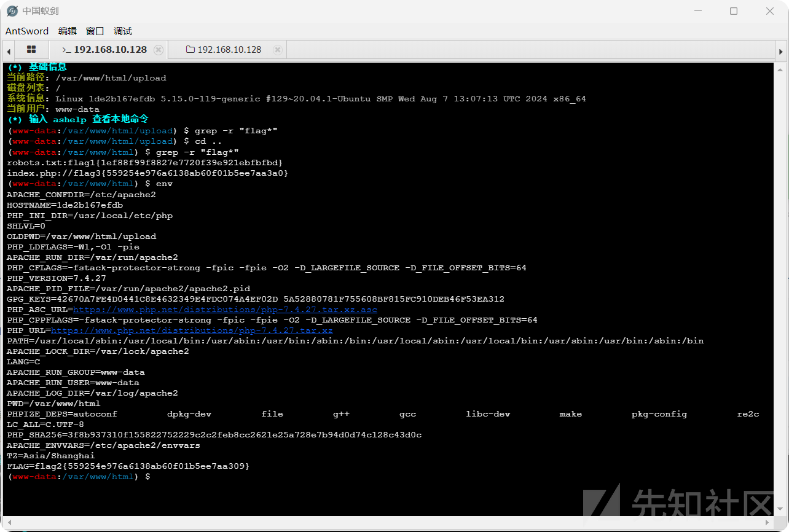789x532 pixels.
Task: Click the TZ=Asia/Shanghai line
Action: (x=51, y=456)
